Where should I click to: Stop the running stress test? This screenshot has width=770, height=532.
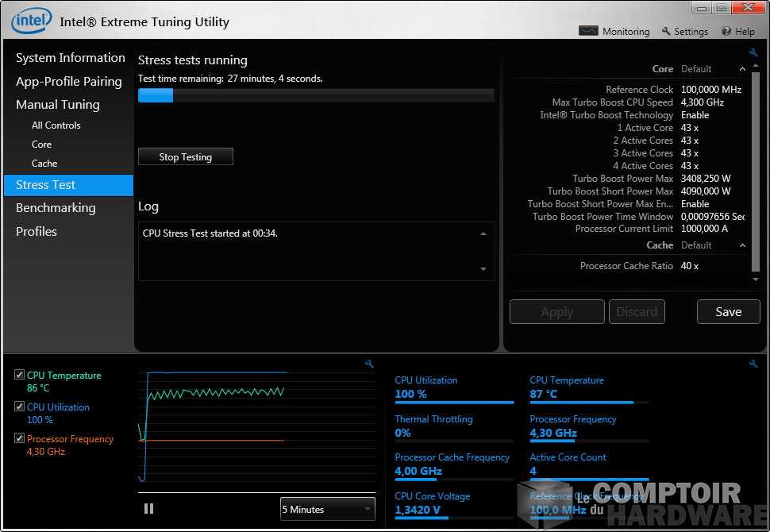pyautogui.click(x=185, y=156)
